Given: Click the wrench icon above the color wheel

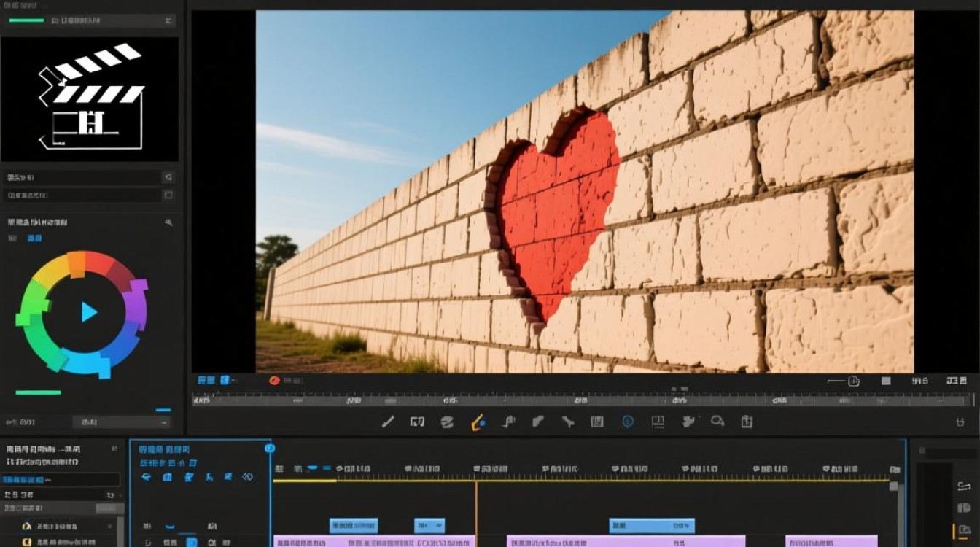Looking at the screenshot, I should pyautogui.click(x=169, y=222).
